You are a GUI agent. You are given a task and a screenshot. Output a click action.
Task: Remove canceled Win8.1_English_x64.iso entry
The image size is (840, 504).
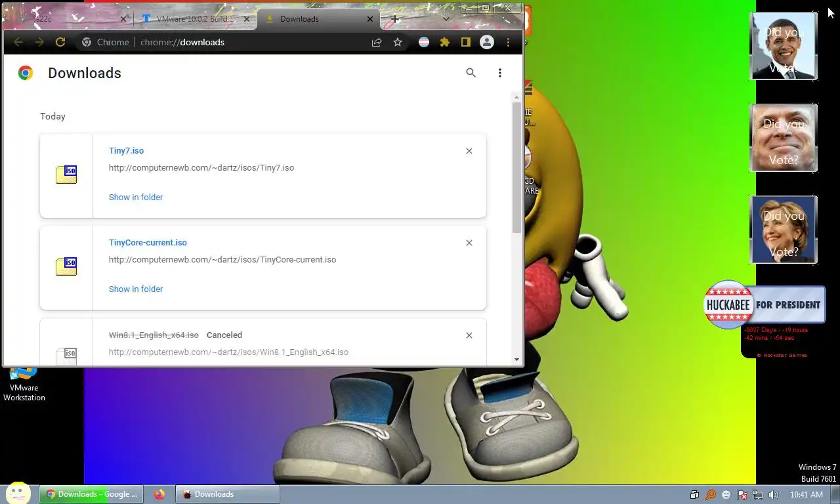(x=469, y=335)
